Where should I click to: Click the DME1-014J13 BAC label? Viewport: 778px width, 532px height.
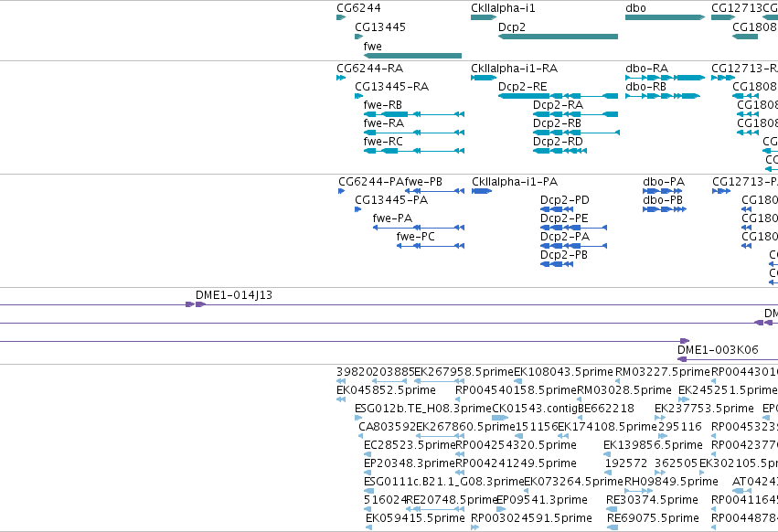pos(234,295)
